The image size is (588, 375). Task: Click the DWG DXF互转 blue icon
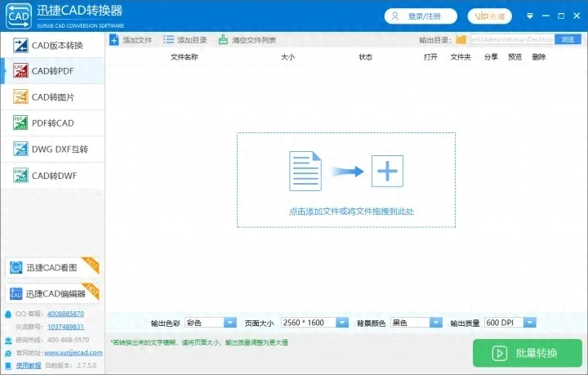pos(20,149)
